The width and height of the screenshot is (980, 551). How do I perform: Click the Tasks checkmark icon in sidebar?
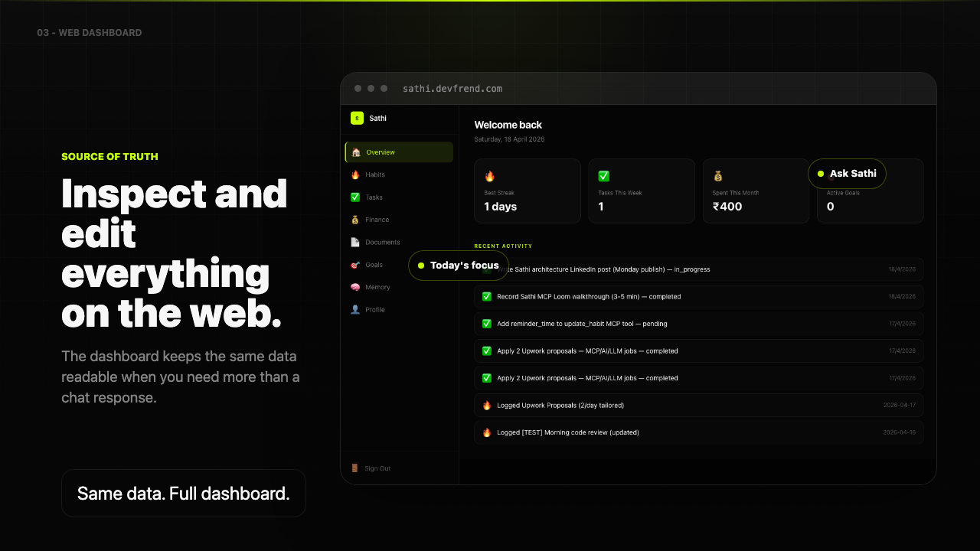click(355, 197)
